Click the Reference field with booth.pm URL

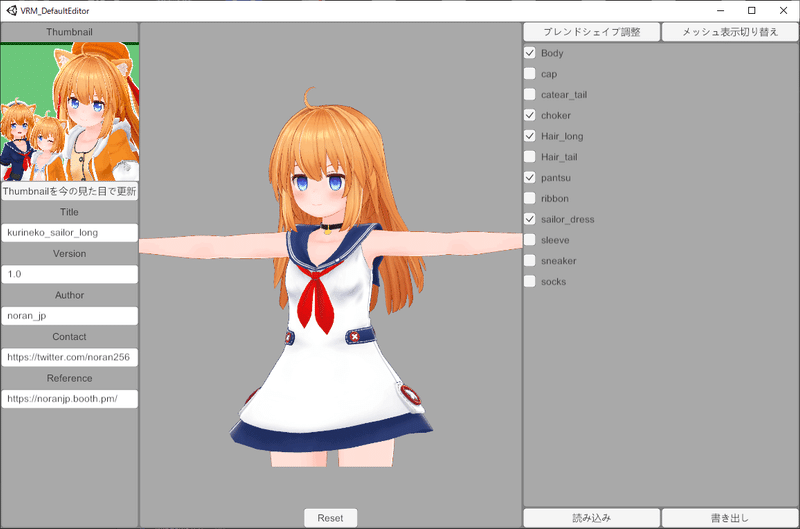(69, 399)
